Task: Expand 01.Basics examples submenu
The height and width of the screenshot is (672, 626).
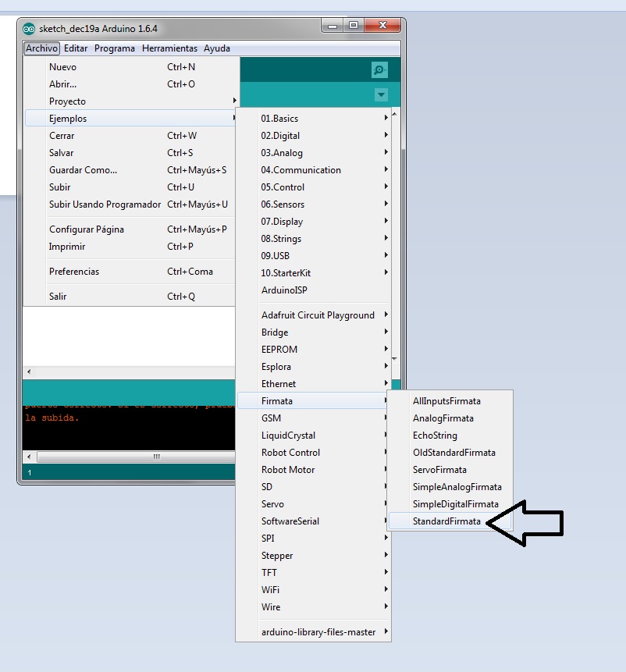Action: point(313,119)
